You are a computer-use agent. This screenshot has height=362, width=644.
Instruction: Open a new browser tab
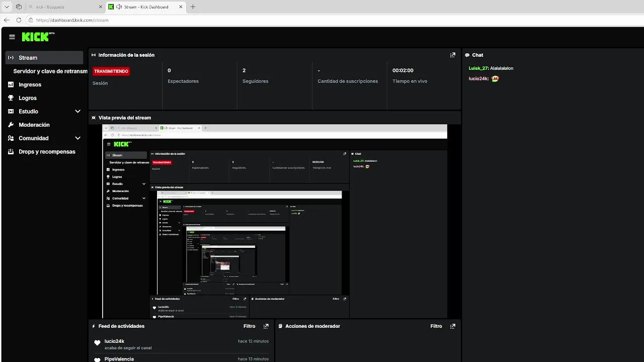[193, 7]
